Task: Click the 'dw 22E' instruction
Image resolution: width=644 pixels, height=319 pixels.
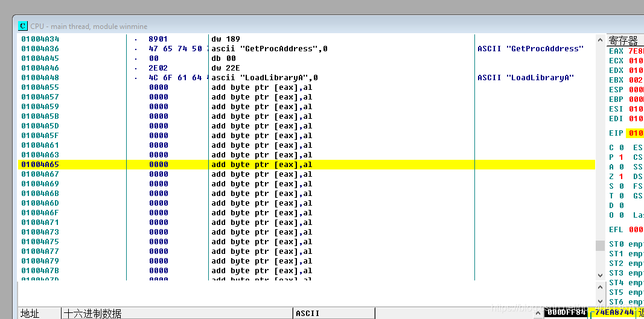Action: pos(226,68)
